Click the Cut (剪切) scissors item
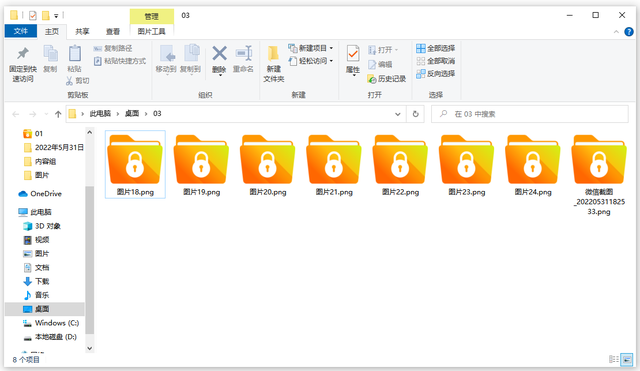This screenshot has height=371, width=640. [x=78, y=81]
